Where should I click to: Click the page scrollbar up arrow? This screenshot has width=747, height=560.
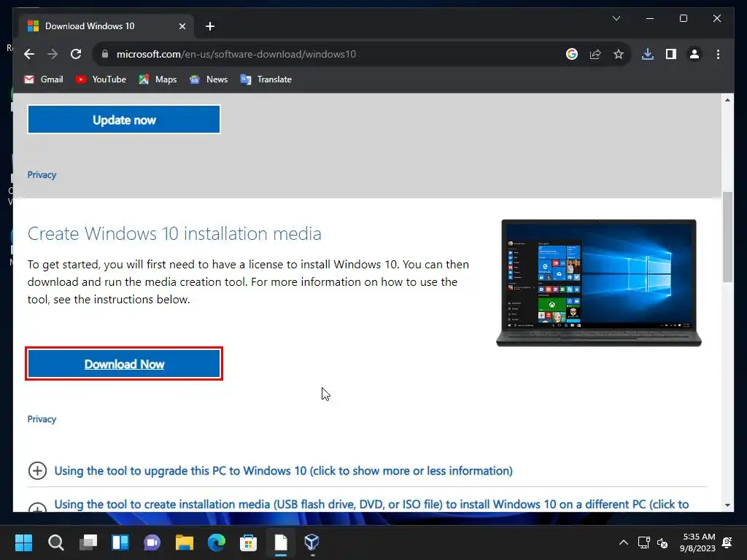coord(727,99)
